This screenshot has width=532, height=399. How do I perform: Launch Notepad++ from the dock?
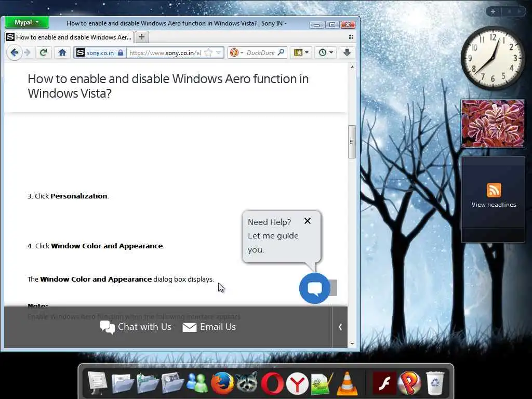tap(322, 384)
